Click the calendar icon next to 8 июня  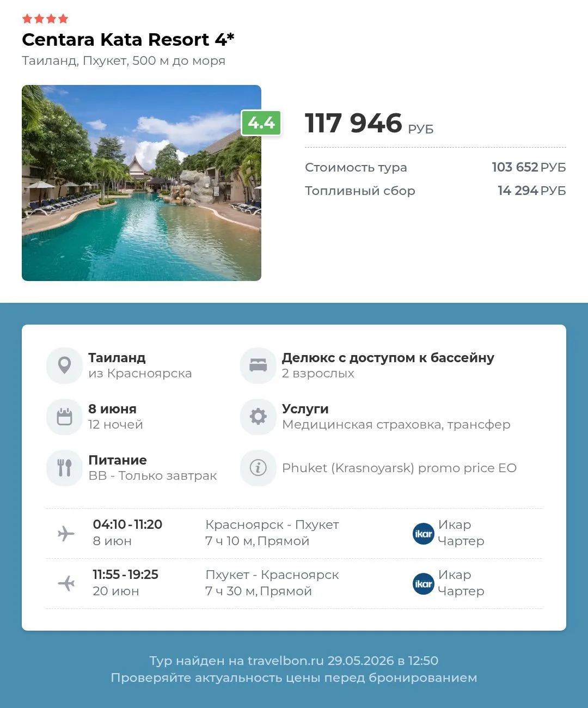tap(64, 417)
